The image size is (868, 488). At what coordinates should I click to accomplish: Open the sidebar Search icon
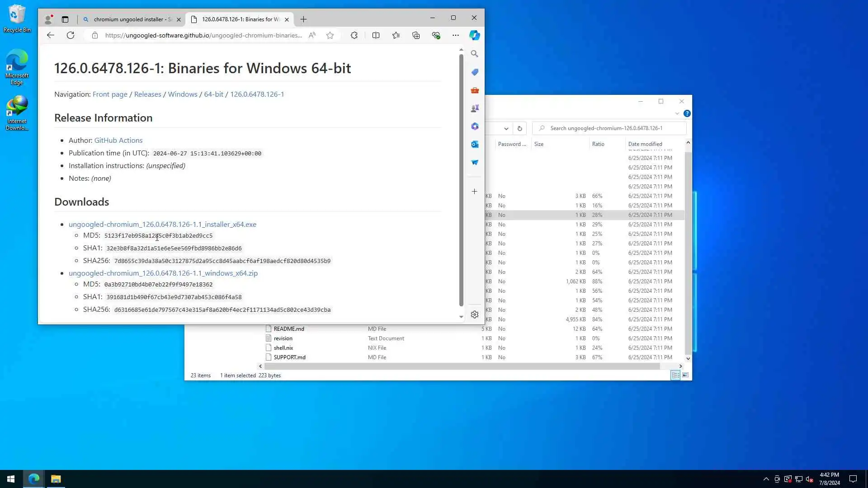[x=474, y=54]
